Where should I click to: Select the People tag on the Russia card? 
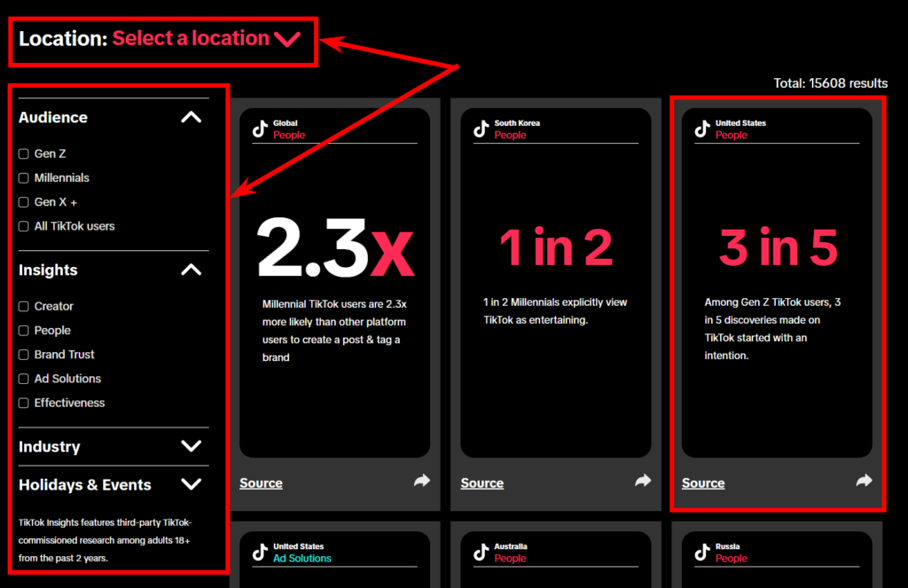(732, 559)
